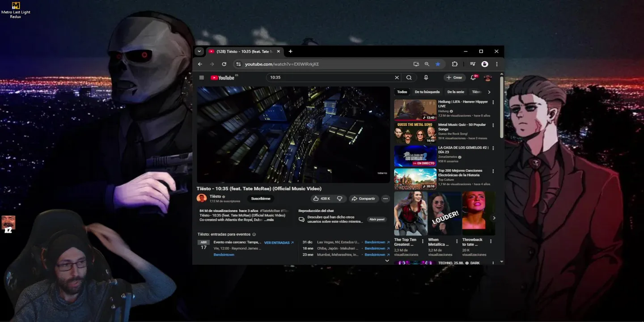Open Bandsintown link for Mumbai event
Screen dimensions: 644x322
point(377,254)
